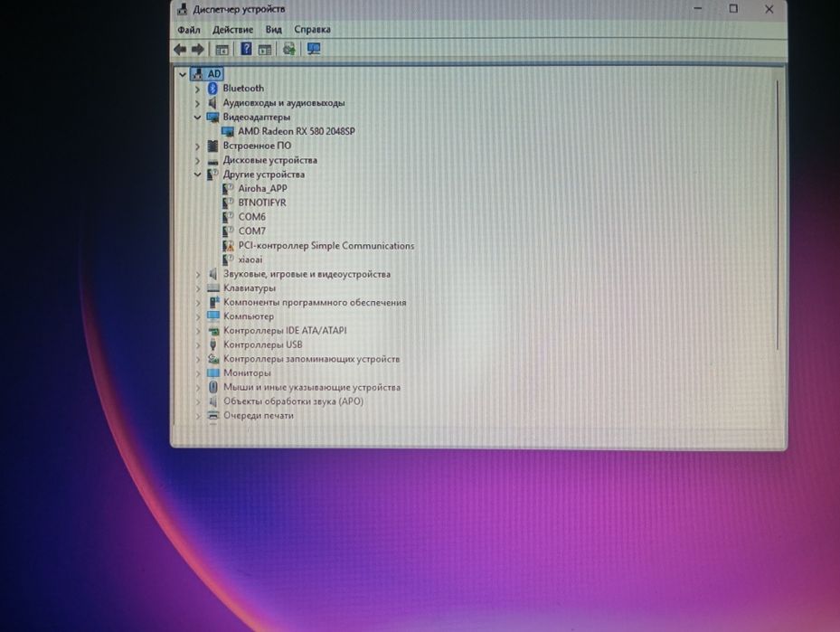This screenshot has height=632, width=840.
Task: Expand the Bluetooth category
Action: 197,89
